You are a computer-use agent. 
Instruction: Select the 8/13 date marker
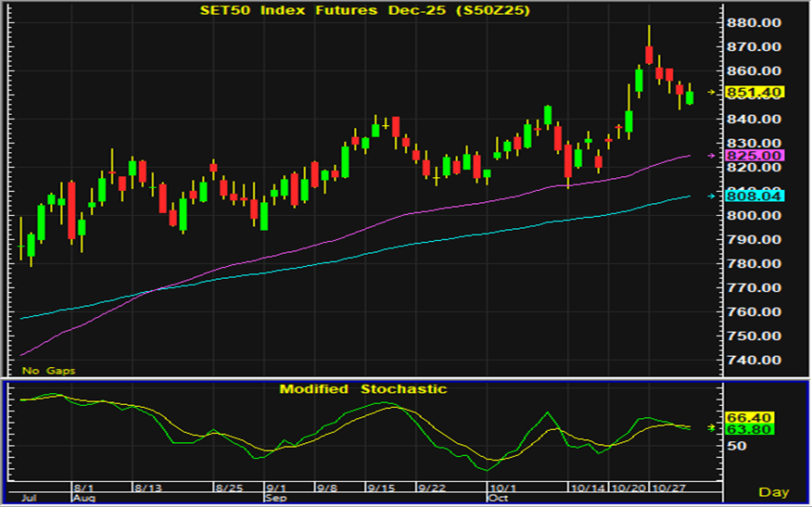147,487
